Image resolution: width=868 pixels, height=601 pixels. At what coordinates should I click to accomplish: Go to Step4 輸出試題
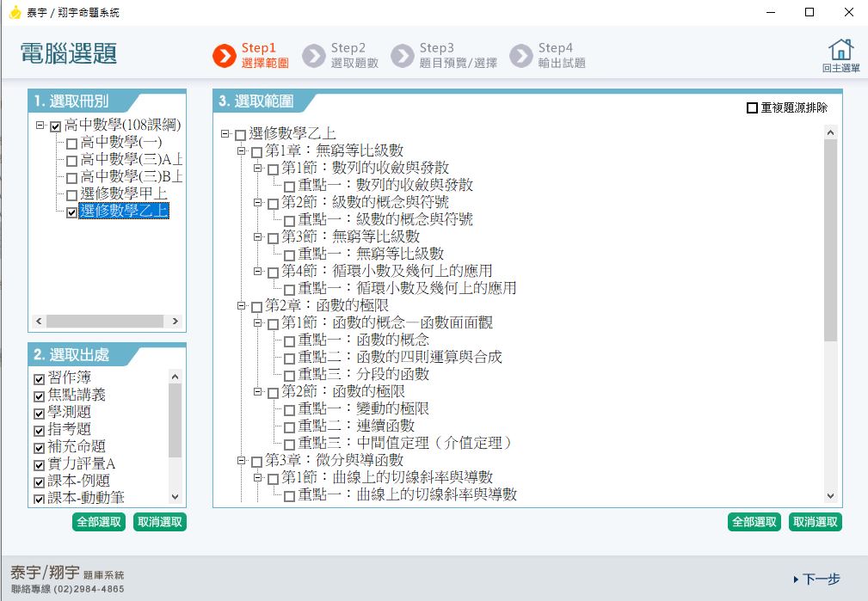click(x=547, y=56)
